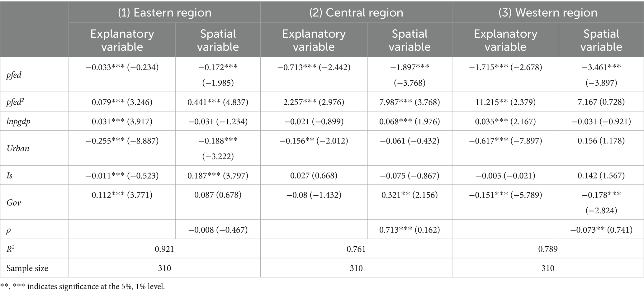This screenshot has width=644, height=294.
Task: Click the Central R² value 0.761
Action: (356, 249)
